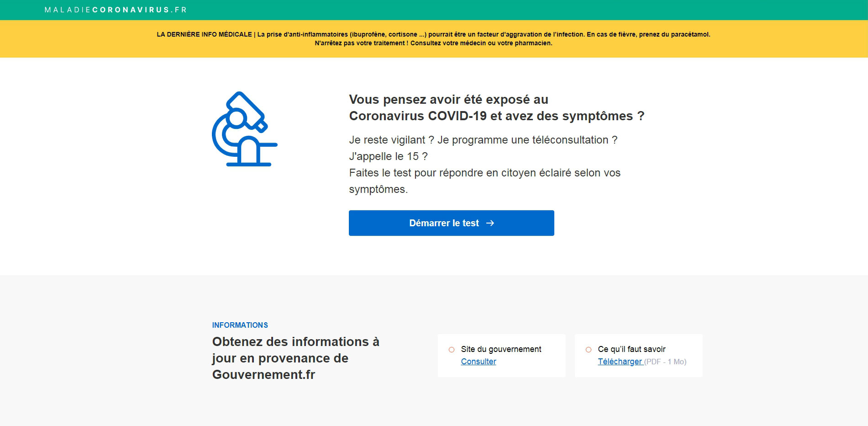Click the '(PDF - 1 Mo)' file size note
The image size is (868, 426).
(x=665, y=362)
